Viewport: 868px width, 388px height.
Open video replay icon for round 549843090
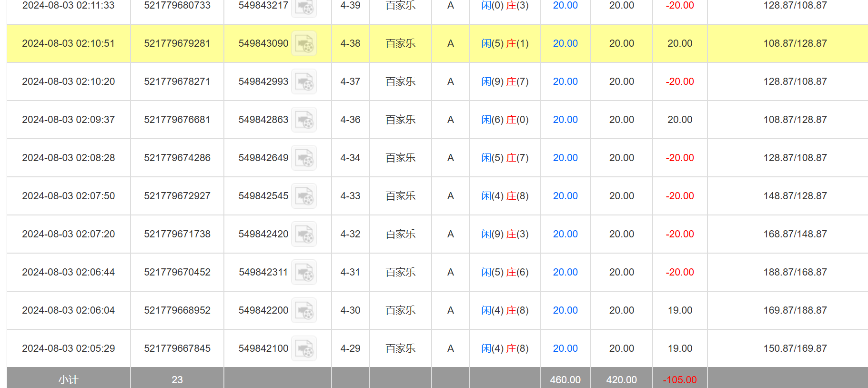[304, 44]
